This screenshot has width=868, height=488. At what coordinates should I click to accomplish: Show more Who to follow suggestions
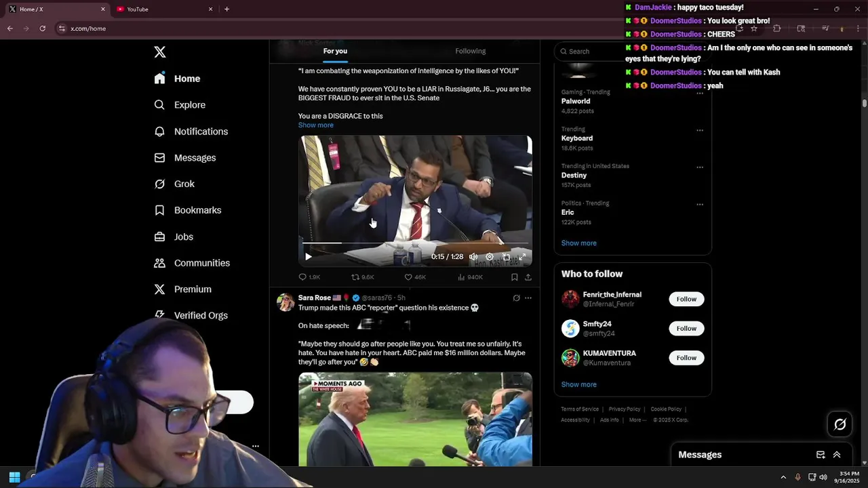click(578, 385)
